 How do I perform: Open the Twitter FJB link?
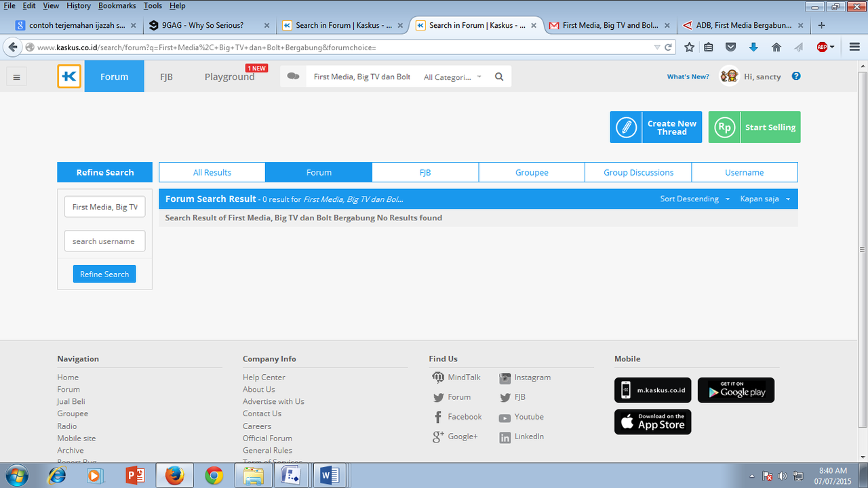[x=513, y=397]
